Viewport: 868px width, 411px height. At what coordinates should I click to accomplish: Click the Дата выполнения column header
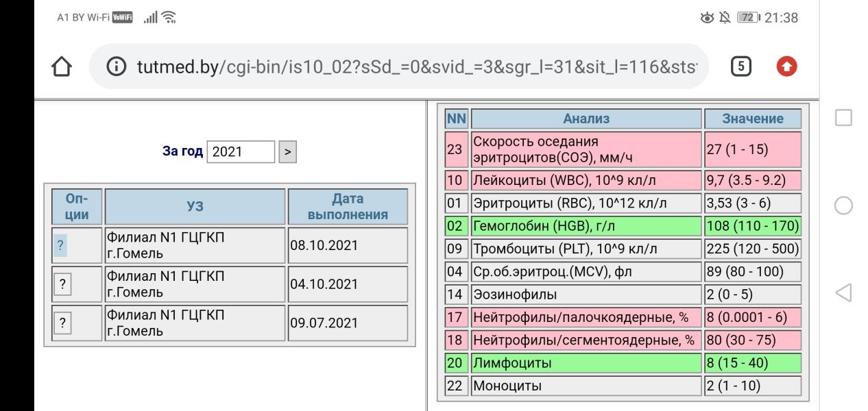pos(348,207)
